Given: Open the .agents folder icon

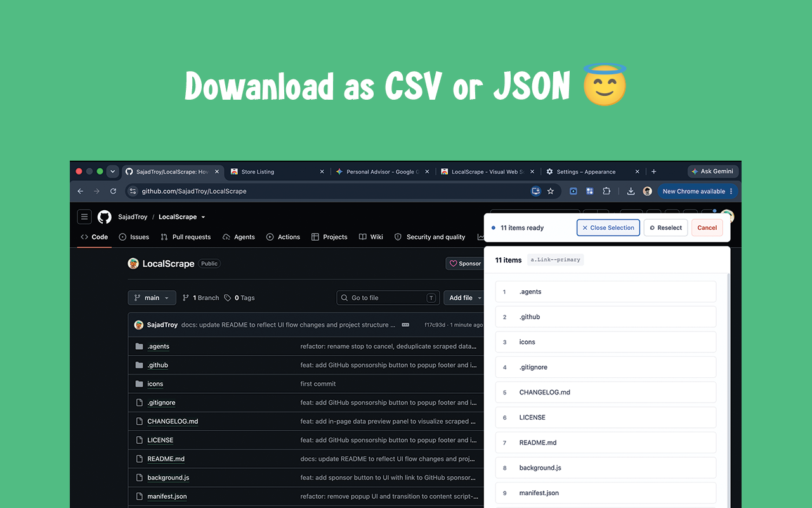Looking at the screenshot, I should [x=140, y=346].
